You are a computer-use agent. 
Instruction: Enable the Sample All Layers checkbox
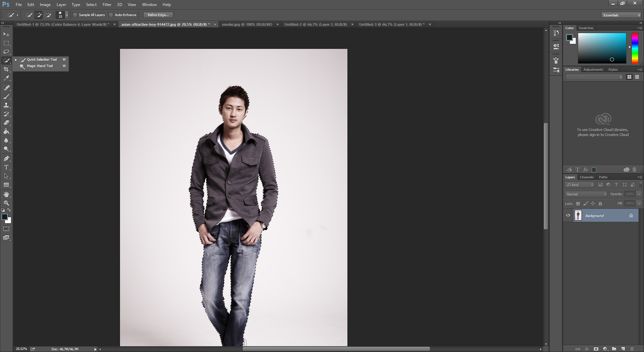(75, 15)
